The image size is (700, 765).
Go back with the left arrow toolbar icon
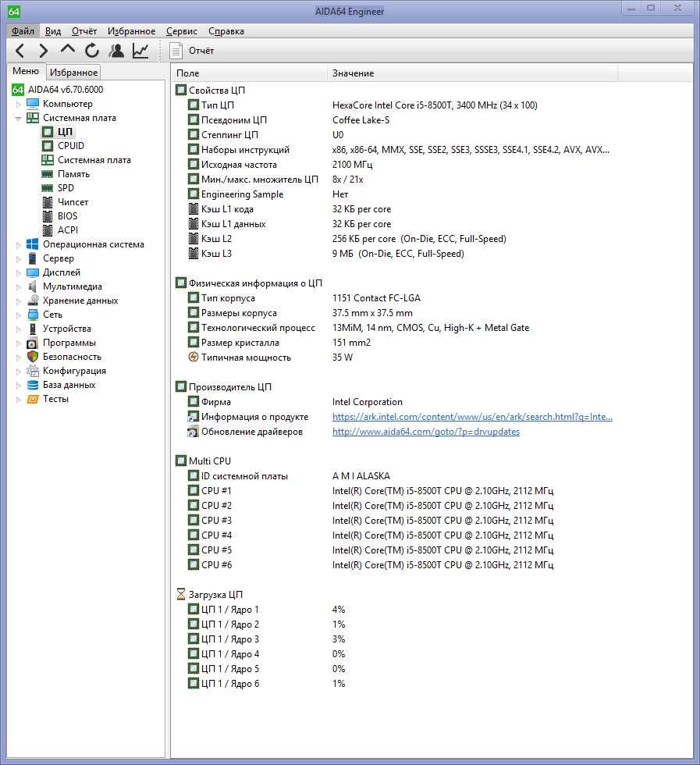click(x=20, y=51)
